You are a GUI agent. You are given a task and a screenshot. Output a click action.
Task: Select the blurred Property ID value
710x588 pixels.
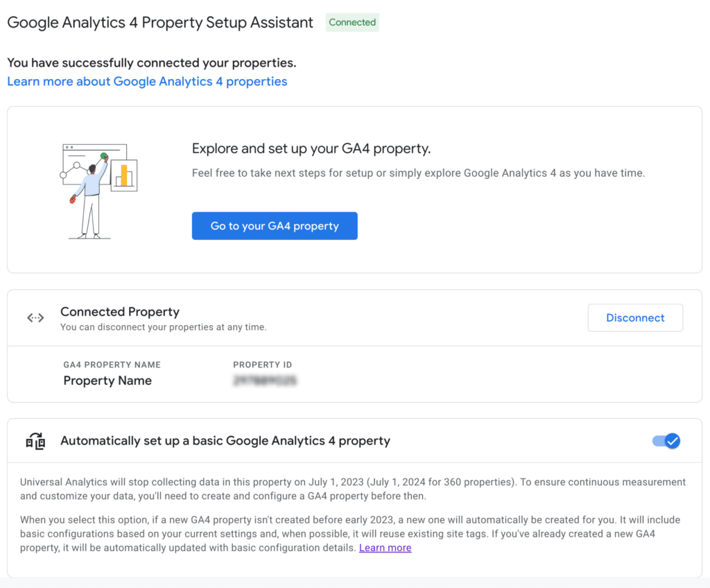[266, 380]
